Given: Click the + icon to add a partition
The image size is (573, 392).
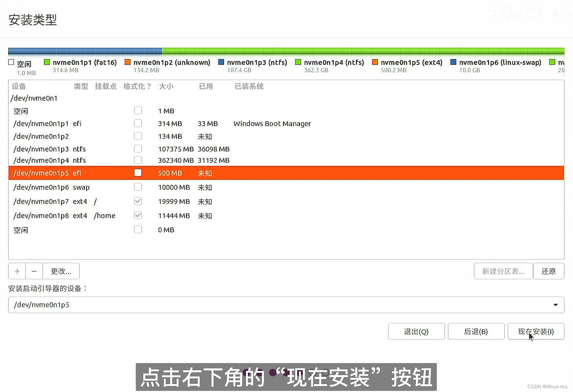Looking at the screenshot, I should pos(17,271).
